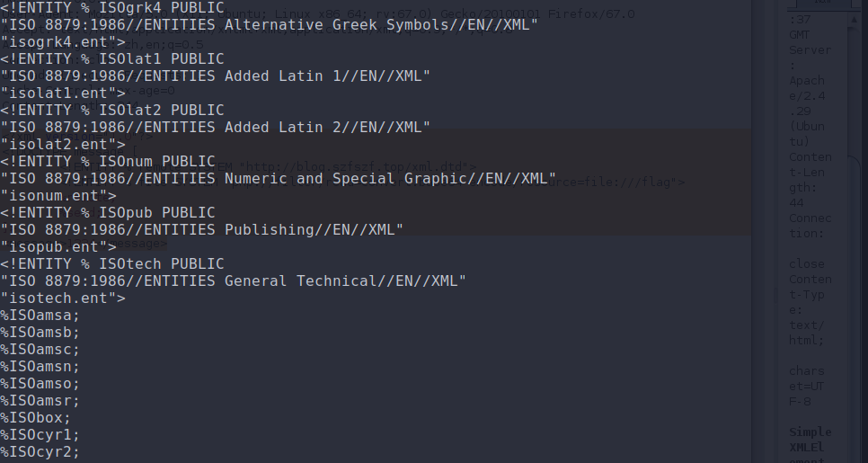Viewport: 868px width, 463px height.
Task: Click the "isotech.ent"> text
Action: [63, 298]
